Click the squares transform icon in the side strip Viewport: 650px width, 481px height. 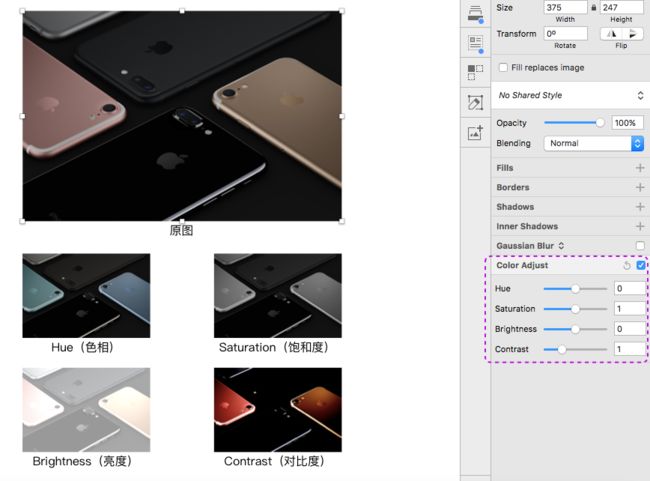[x=475, y=73]
